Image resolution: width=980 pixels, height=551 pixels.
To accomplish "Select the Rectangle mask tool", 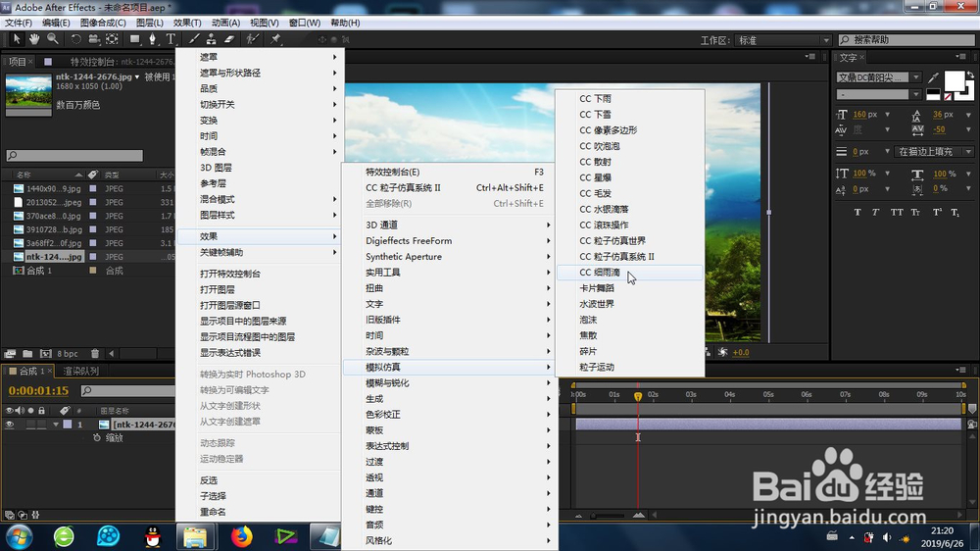I will (134, 39).
